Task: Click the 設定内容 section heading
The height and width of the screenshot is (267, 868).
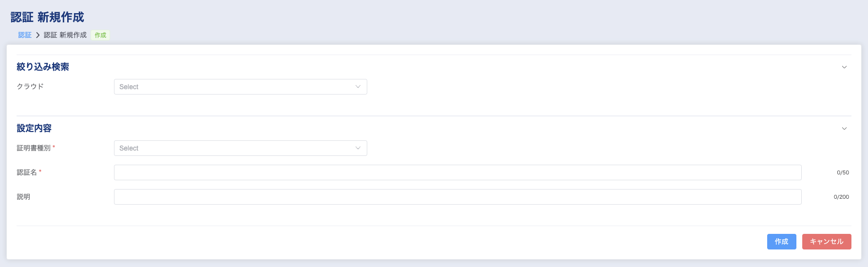Action: tap(34, 128)
